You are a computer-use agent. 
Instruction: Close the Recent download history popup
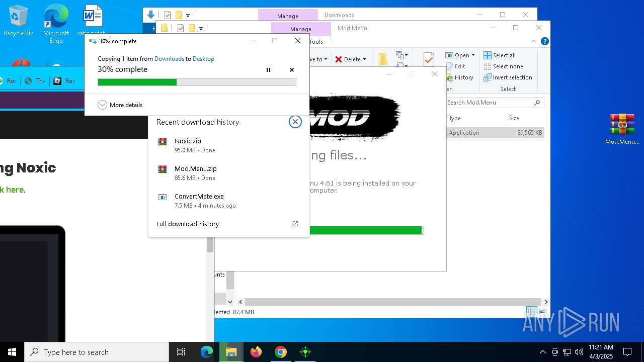coord(295,122)
